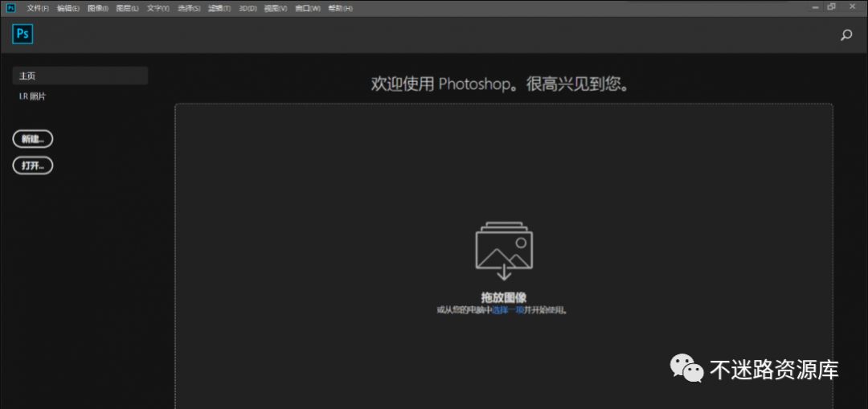868x409 pixels.
Task: Open the 选择(S) menu
Action: click(x=190, y=8)
